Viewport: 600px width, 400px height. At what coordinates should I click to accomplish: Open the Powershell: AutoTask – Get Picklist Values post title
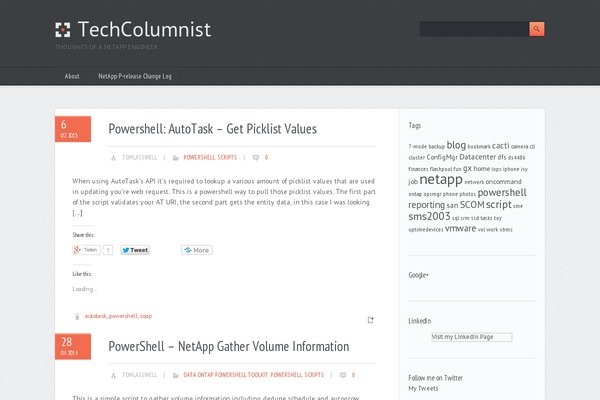point(212,129)
